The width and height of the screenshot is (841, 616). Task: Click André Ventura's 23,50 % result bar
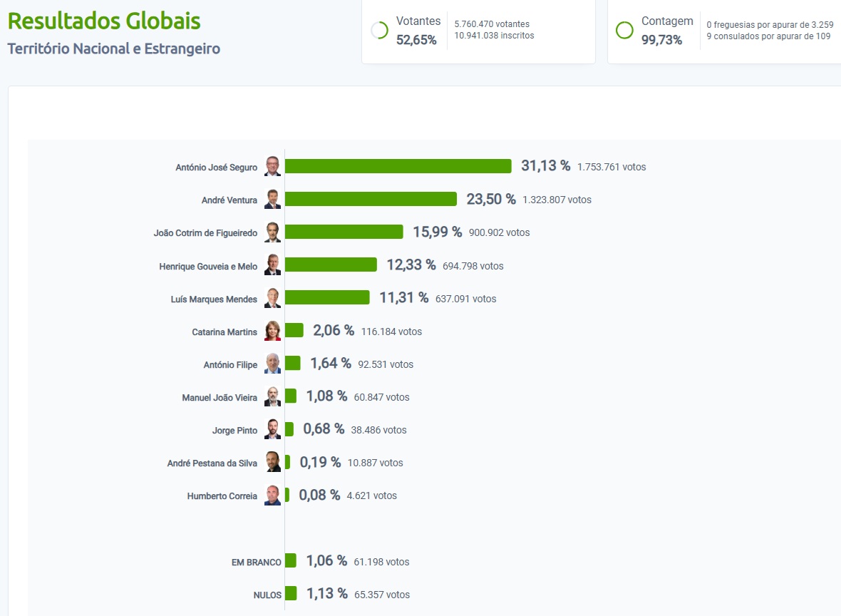(371, 200)
